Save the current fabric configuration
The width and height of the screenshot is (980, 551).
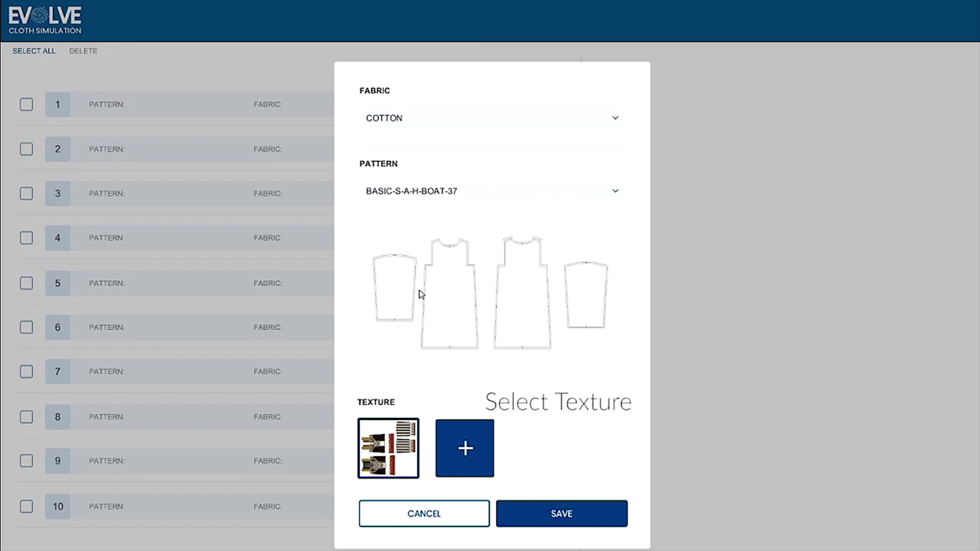coord(561,513)
